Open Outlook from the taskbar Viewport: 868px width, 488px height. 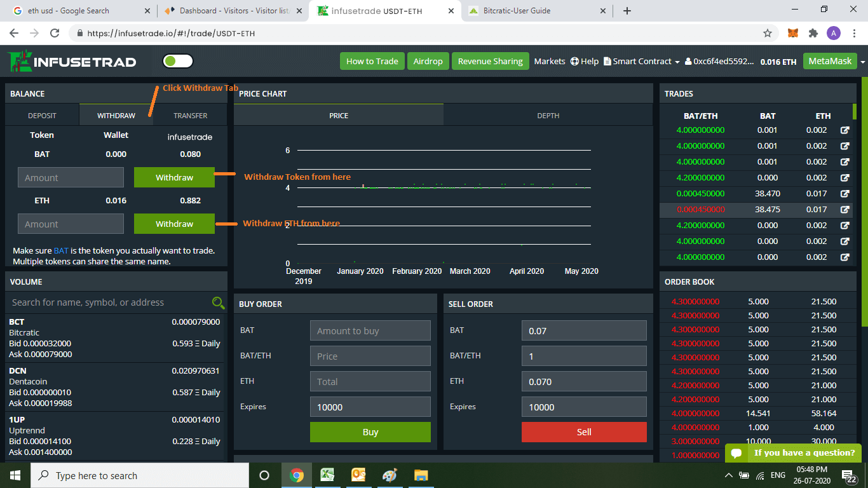(x=358, y=475)
